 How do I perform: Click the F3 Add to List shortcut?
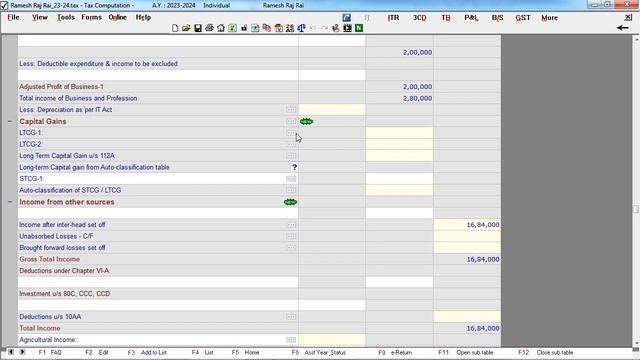(147, 352)
